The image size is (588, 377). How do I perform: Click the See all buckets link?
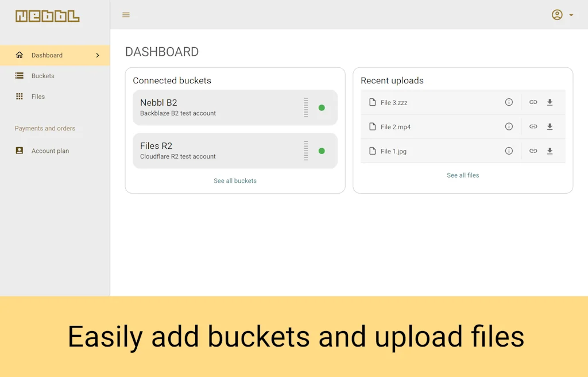pos(235,181)
